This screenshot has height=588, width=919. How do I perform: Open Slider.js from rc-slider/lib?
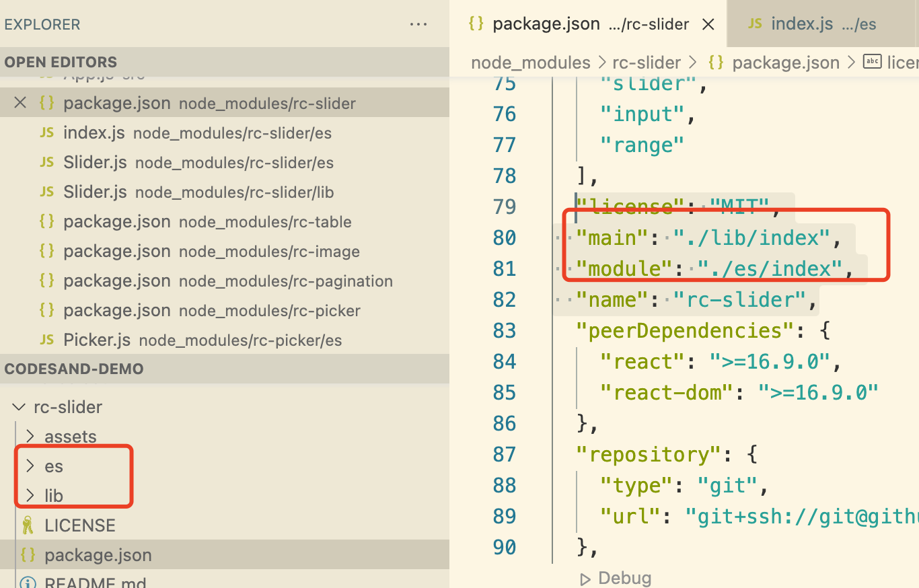pos(95,192)
